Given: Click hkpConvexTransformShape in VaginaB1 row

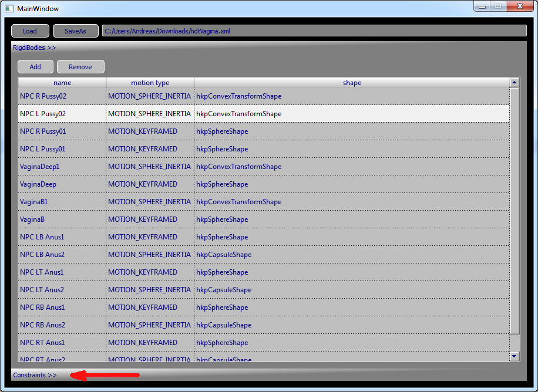Looking at the screenshot, I should [239, 202].
